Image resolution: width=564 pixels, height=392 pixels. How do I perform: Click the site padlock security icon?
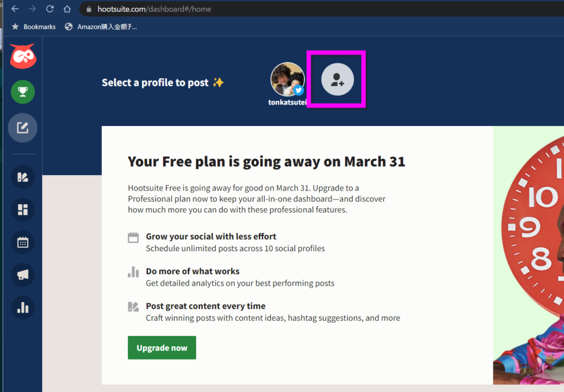click(x=89, y=9)
